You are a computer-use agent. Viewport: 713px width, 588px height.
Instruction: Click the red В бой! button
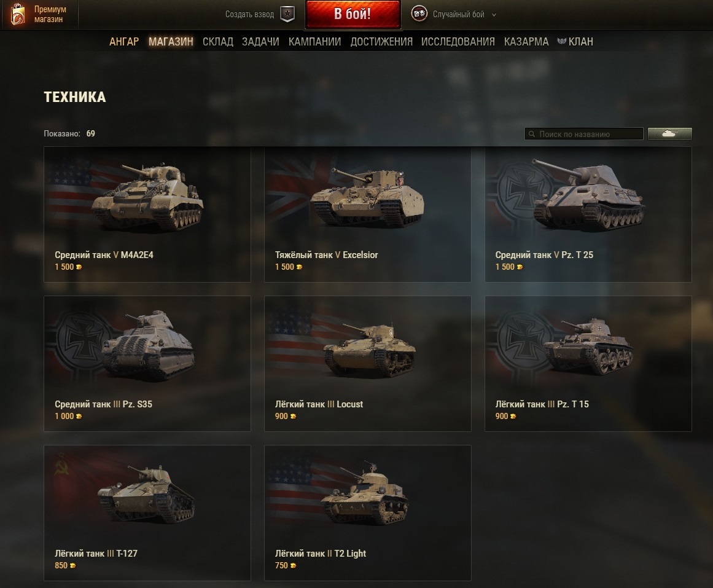tap(353, 14)
